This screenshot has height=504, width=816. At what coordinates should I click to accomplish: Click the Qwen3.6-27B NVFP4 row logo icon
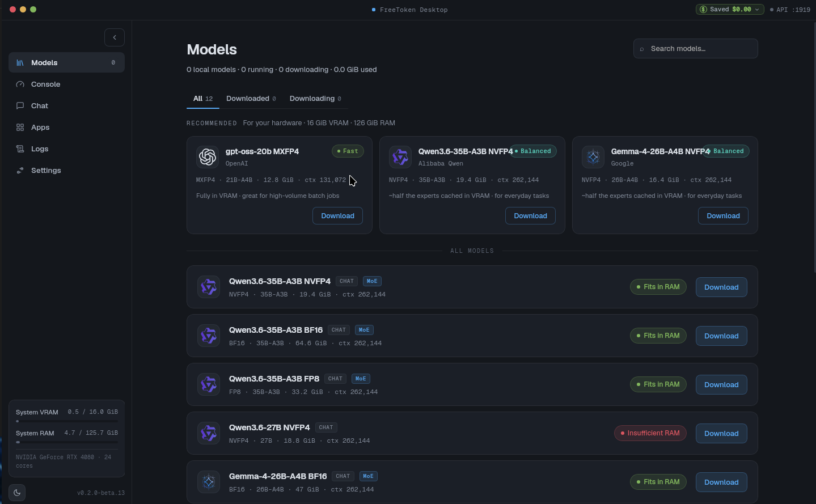tap(209, 433)
